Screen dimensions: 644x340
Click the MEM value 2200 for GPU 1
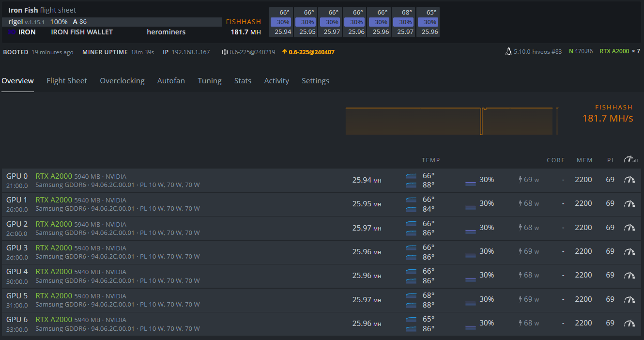(x=583, y=203)
